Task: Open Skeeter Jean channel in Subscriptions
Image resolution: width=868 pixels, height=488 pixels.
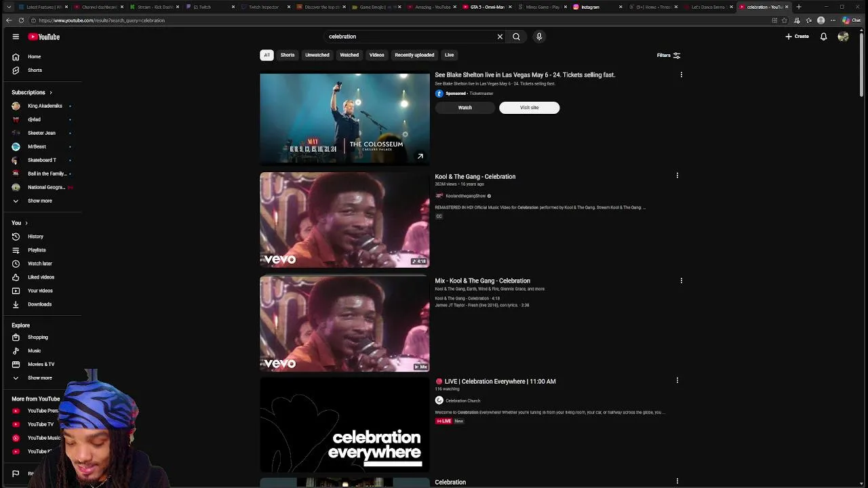Action: tap(41, 133)
